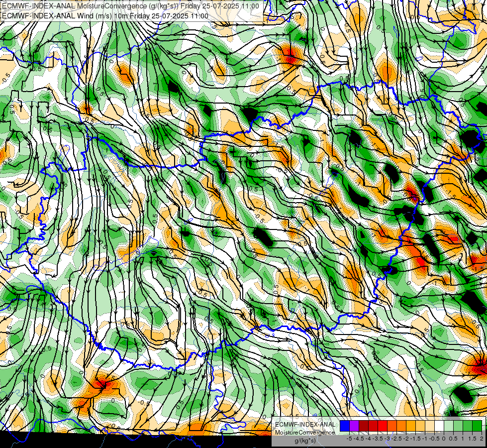Select the dark maroon swatch beside purple
487x448 pixels.
(x=364, y=426)
